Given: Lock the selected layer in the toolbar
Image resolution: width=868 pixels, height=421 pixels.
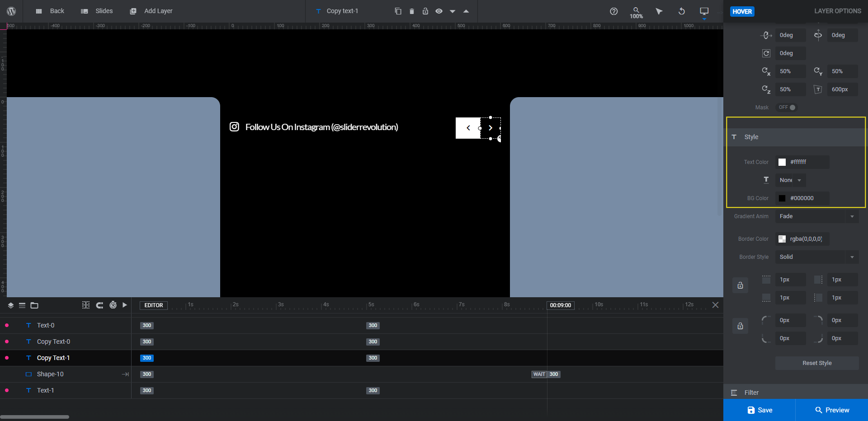Looking at the screenshot, I should click(x=425, y=11).
